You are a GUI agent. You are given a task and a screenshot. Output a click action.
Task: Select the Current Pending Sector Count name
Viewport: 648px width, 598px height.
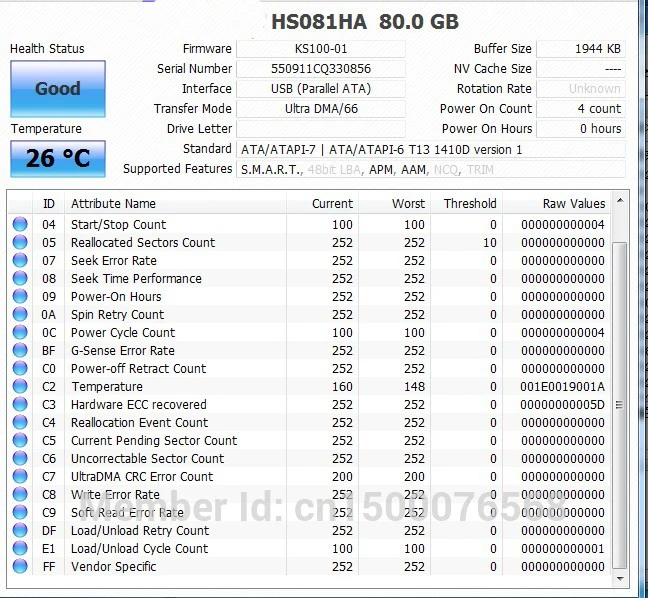pos(154,441)
